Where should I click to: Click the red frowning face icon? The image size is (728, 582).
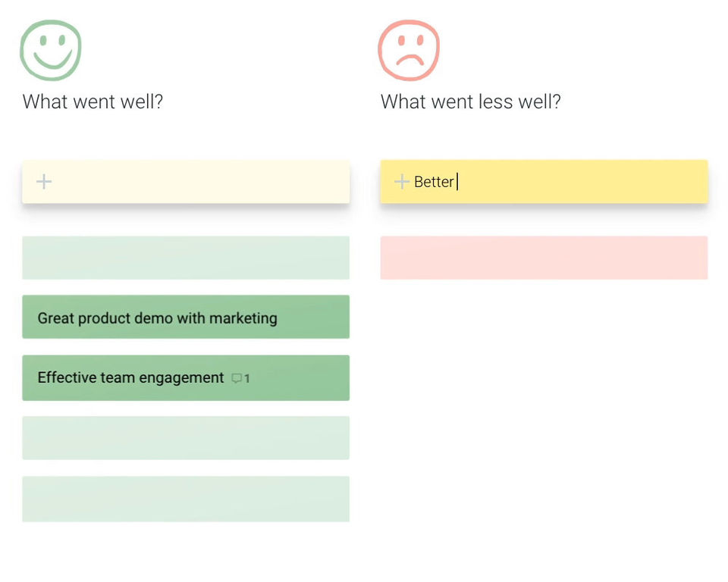[x=409, y=50]
